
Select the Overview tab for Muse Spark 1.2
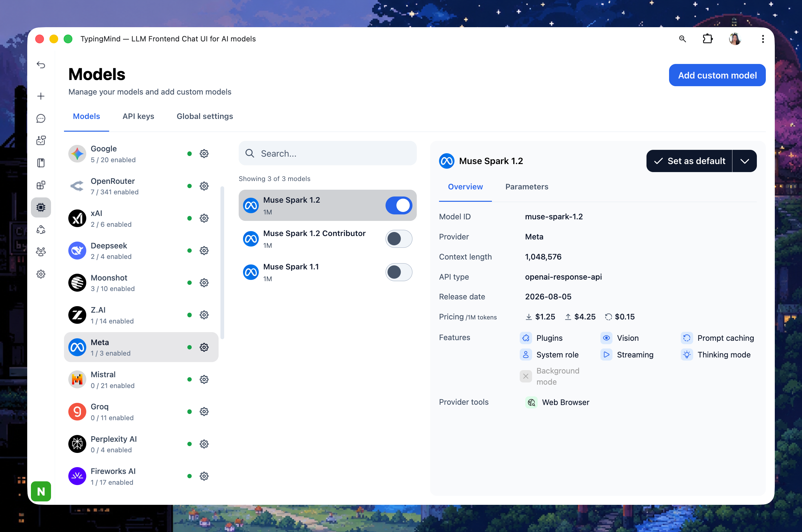(465, 187)
